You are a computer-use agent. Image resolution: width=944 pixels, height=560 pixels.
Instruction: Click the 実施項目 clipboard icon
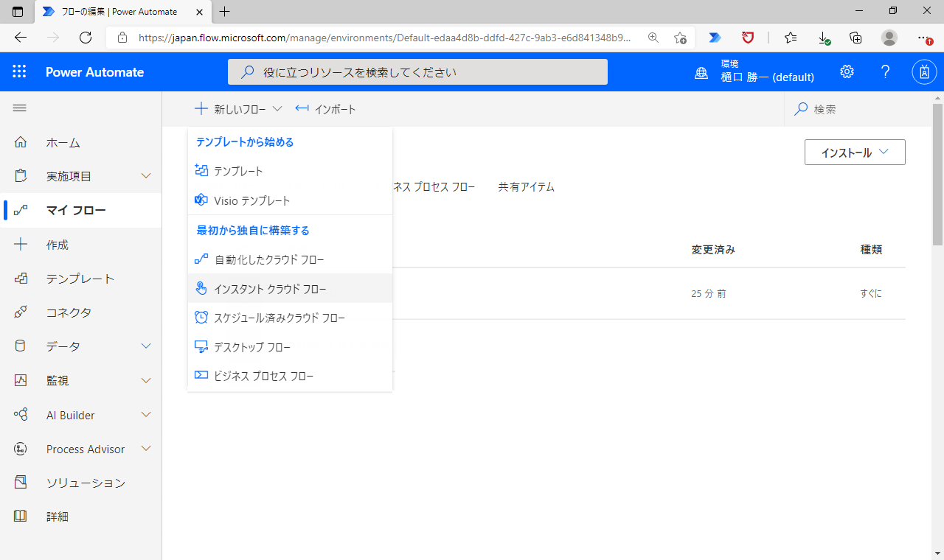pyautogui.click(x=21, y=176)
